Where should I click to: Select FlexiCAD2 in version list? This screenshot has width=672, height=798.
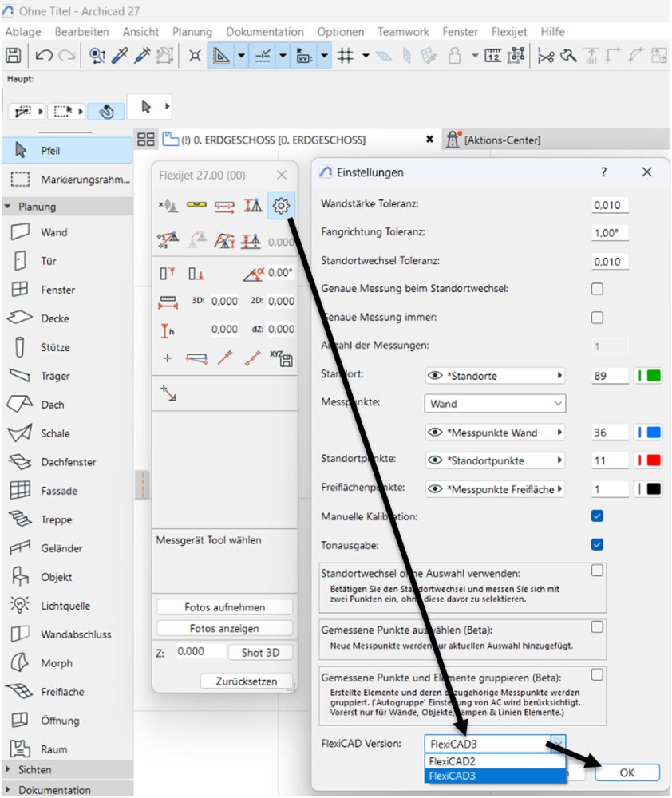[x=495, y=760]
